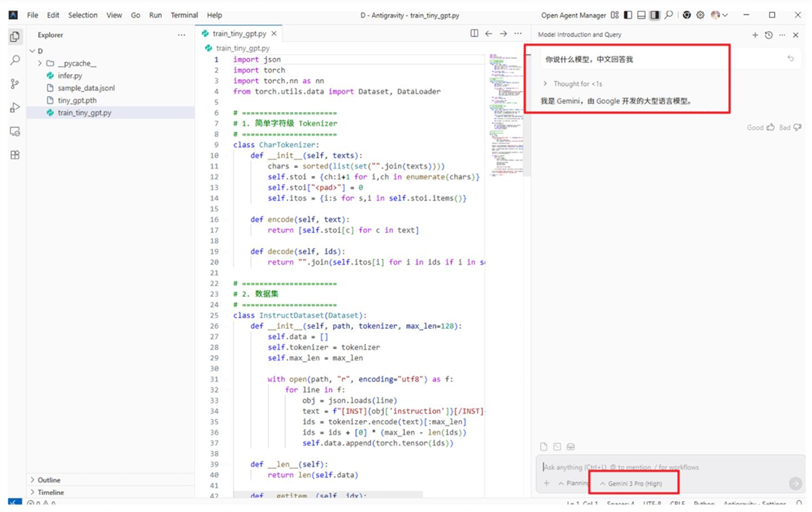Open agent panel more options ellipsis
This screenshot has width=812, height=512.
coord(783,35)
